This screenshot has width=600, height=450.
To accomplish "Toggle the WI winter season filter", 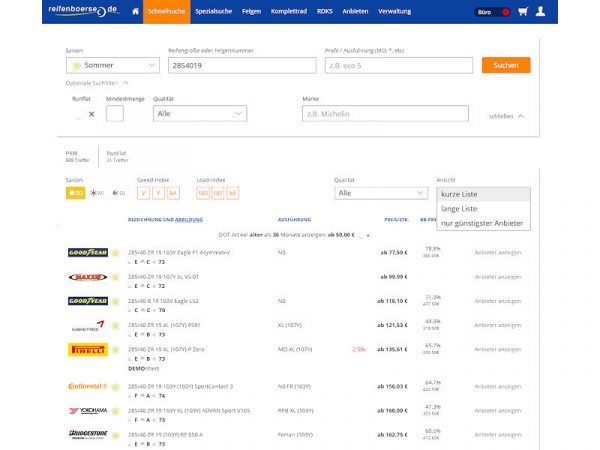I will pyautogui.click(x=97, y=193).
